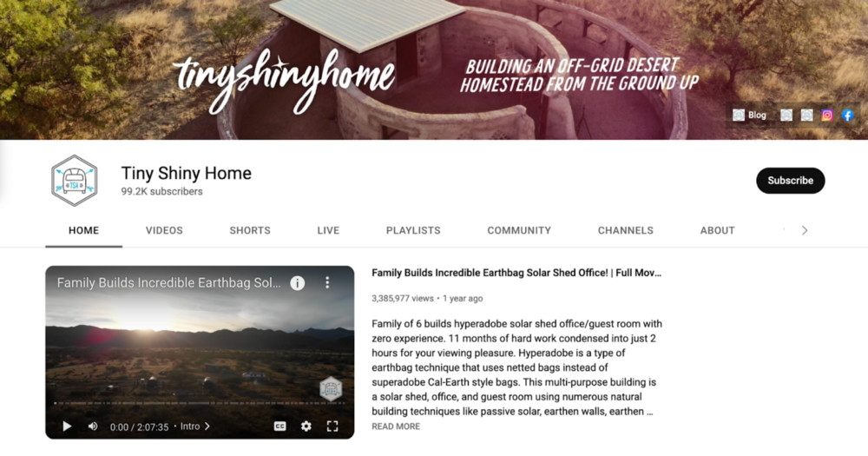Mute the video volume speaker icon
The image size is (868, 456).
click(93, 426)
